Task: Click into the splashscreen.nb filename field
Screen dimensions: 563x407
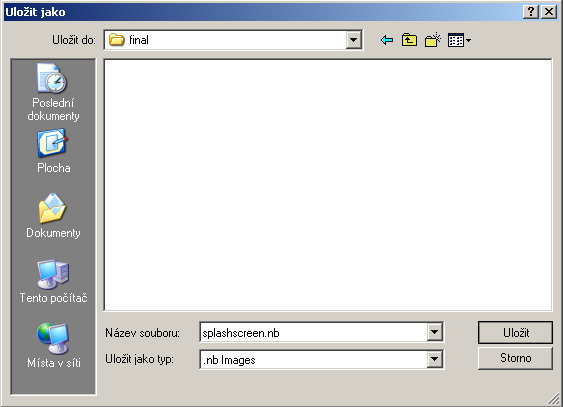Action: (313, 332)
